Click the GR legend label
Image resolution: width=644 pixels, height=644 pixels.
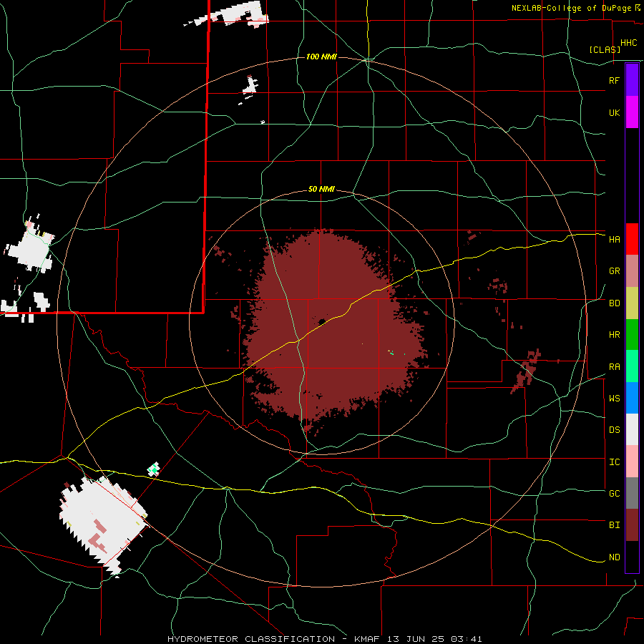pyautogui.click(x=614, y=271)
